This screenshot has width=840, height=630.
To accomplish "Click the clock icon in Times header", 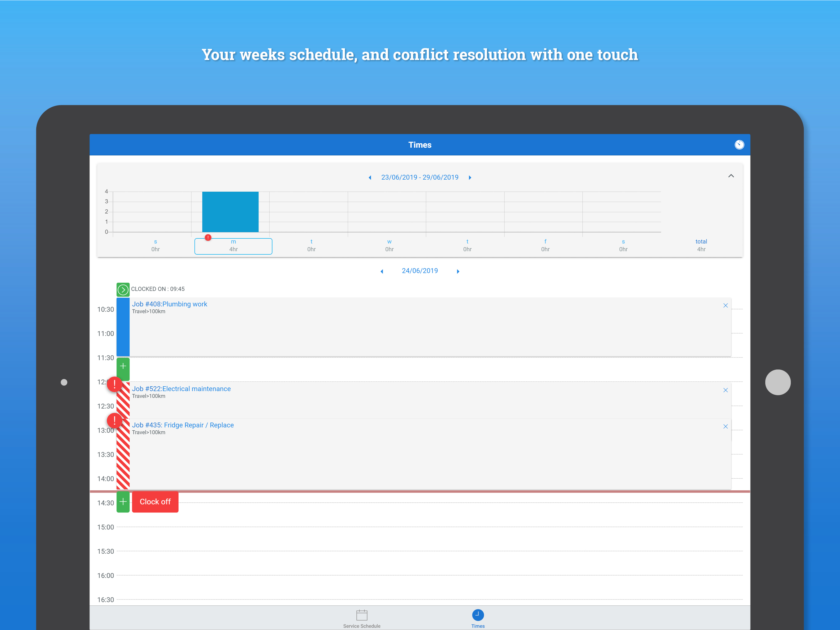I will 739,145.
